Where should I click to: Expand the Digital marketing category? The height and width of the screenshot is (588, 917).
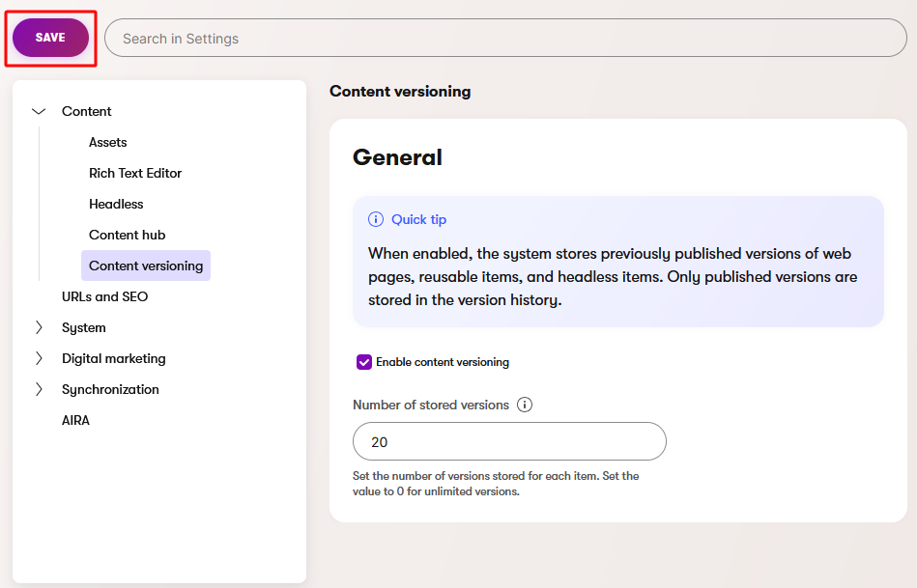click(x=39, y=358)
